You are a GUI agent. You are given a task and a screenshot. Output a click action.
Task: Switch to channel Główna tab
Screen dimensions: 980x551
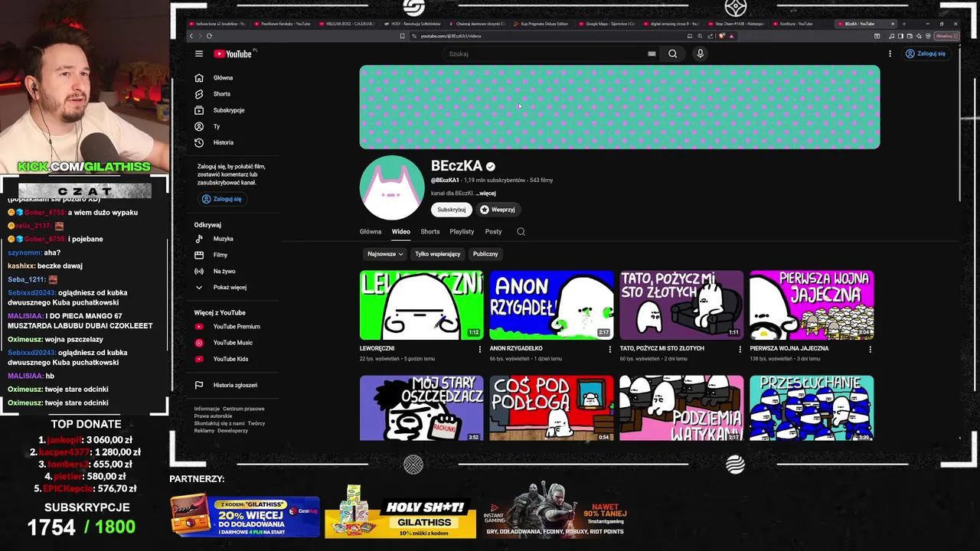click(371, 231)
